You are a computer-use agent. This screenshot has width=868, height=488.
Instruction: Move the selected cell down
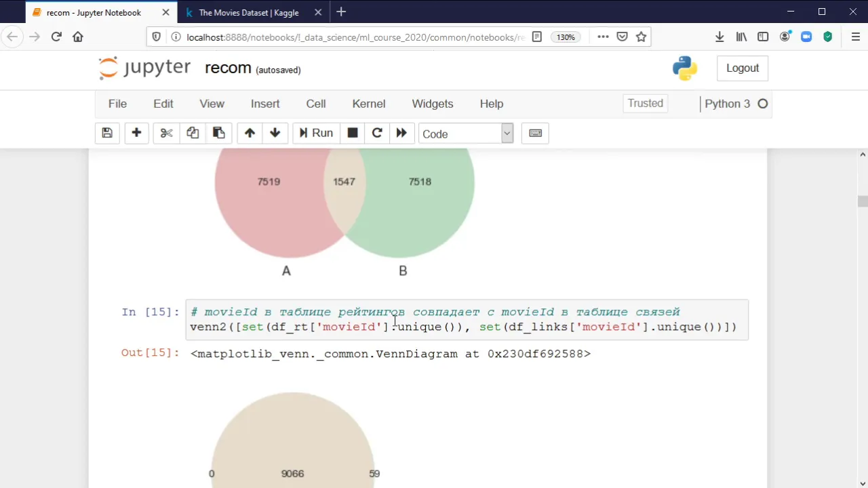[275, 134]
